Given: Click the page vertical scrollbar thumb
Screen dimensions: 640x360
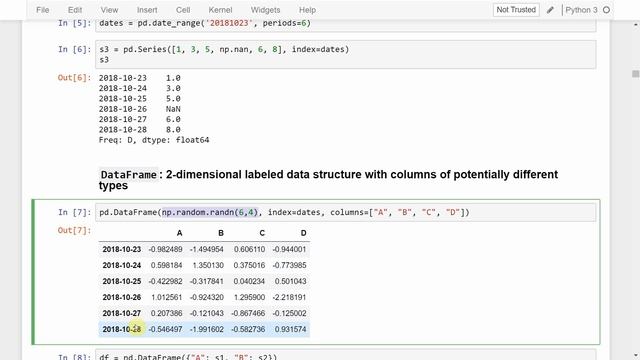Looking at the screenshot, I should point(635,74).
